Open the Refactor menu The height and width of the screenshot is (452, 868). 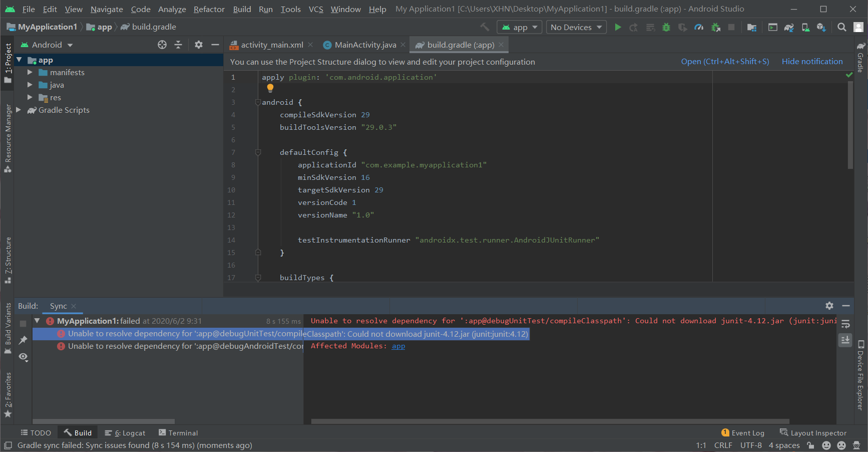[x=209, y=9]
